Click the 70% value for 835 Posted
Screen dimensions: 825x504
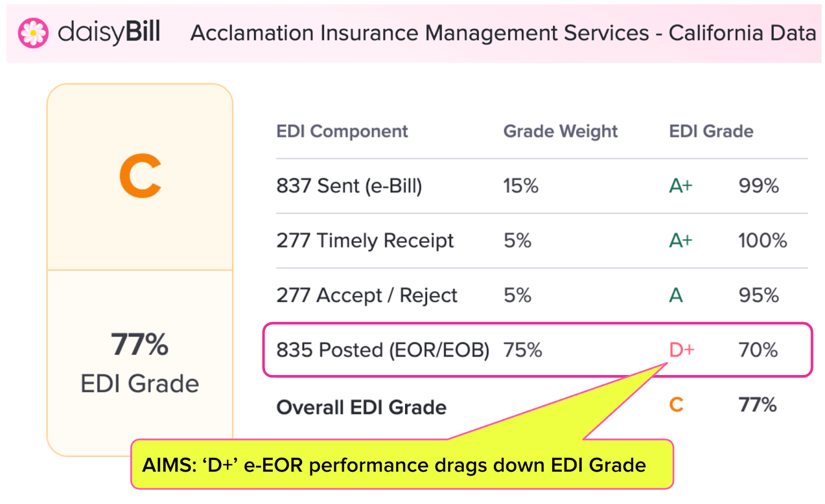pyautogui.click(x=757, y=350)
